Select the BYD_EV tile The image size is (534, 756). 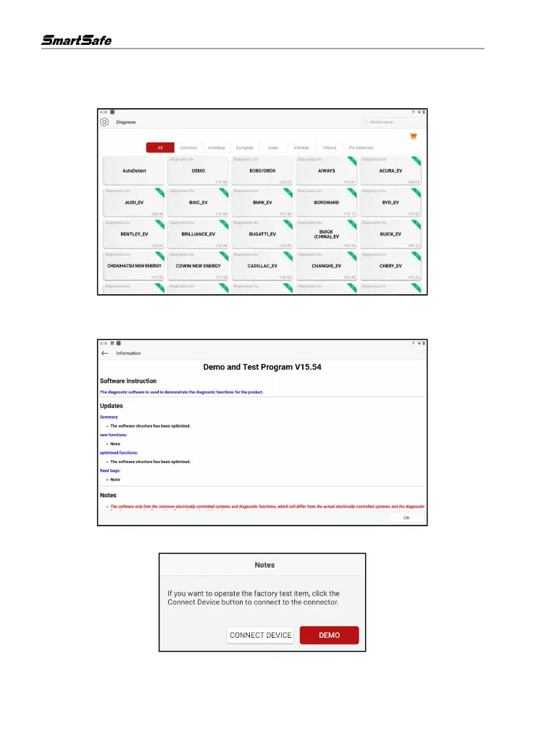(x=391, y=202)
